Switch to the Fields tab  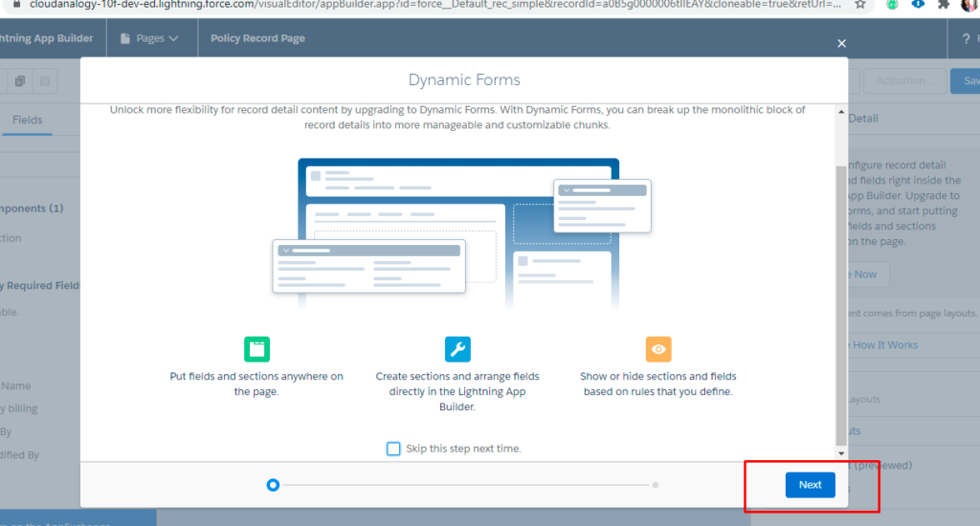point(28,120)
